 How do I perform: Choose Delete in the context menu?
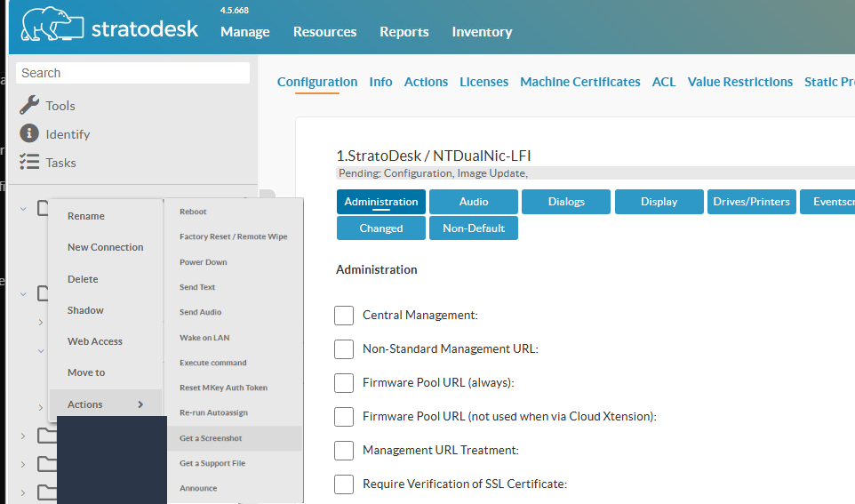point(83,279)
